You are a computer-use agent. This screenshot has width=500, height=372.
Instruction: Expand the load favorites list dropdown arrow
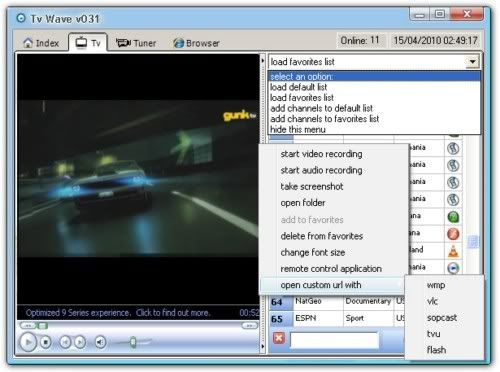472,62
